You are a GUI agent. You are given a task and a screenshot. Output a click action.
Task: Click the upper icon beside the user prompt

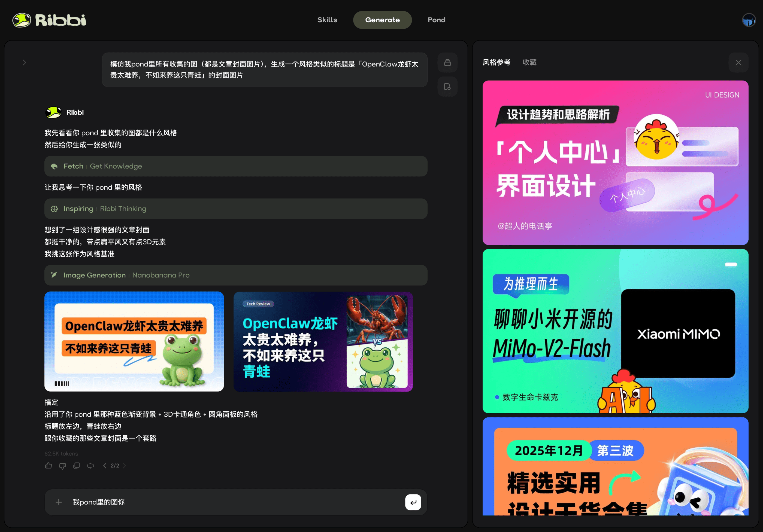[x=447, y=62]
